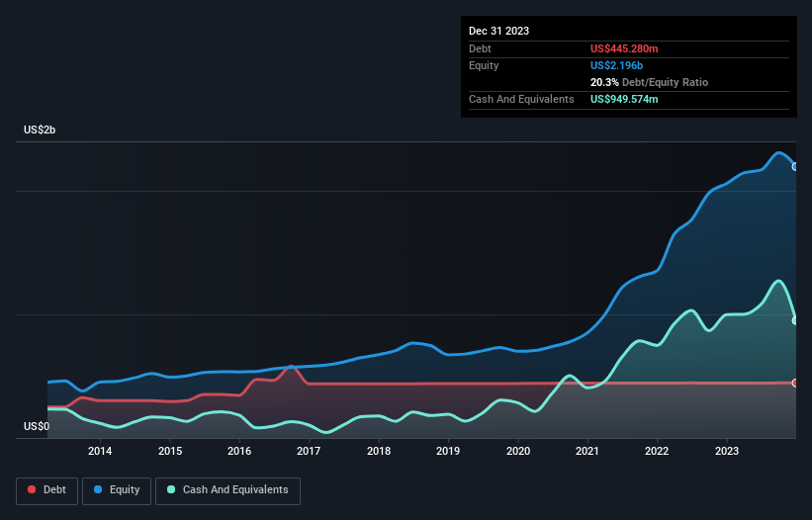Click the 2015 x-axis label

coord(170,451)
